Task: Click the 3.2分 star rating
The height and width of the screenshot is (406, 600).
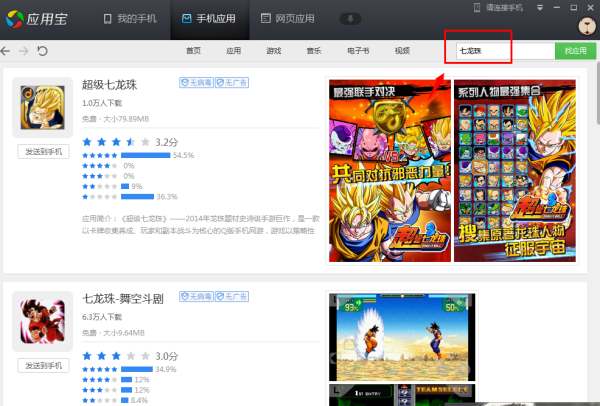Action: pos(130,142)
